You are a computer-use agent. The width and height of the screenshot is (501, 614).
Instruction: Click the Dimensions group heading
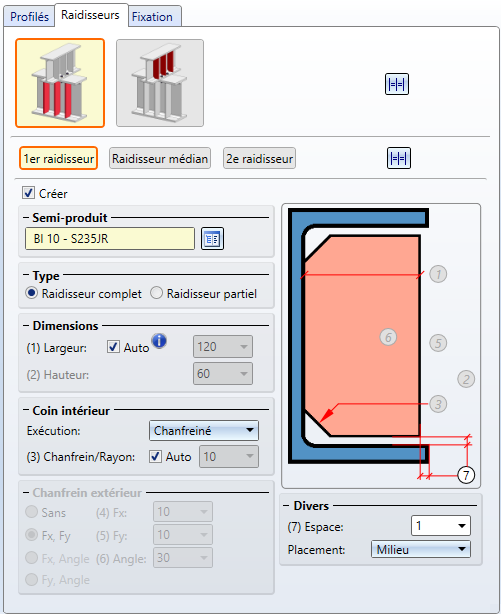(65, 326)
